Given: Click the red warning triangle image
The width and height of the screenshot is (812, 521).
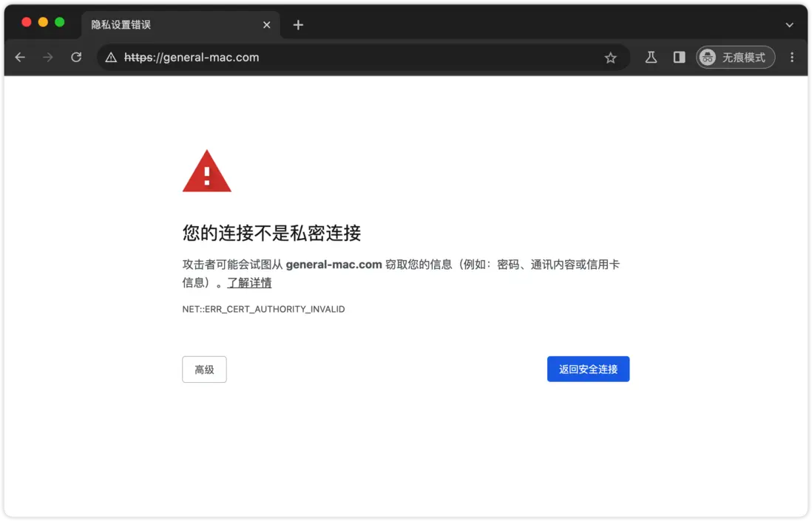Looking at the screenshot, I should click(206, 171).
